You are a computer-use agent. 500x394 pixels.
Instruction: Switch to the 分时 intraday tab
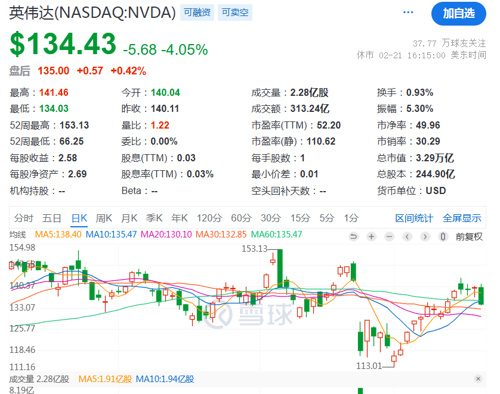click(23, 218)
